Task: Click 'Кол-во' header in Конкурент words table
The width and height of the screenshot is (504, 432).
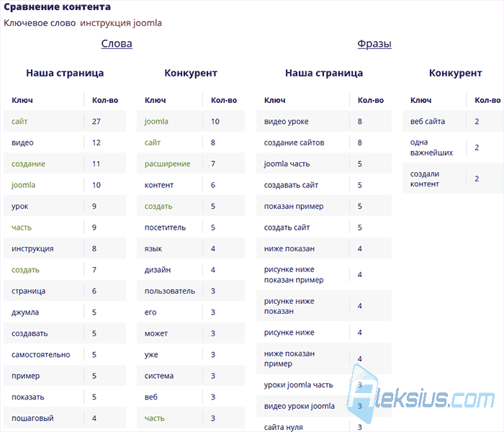Action: pyautogui.click(x=224, y=100)
